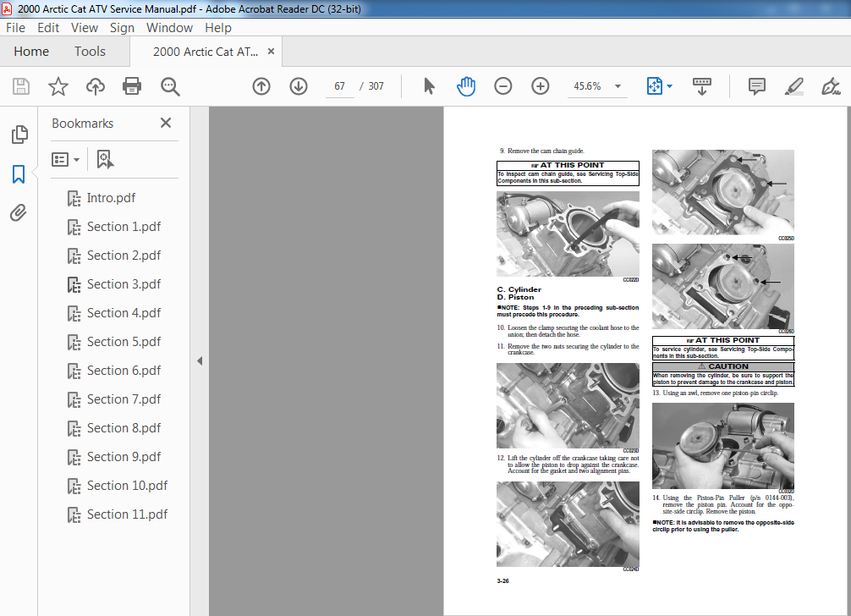Switch to the Home tab
The height and width of the screenshot is (616, 851).
point(31,52)
